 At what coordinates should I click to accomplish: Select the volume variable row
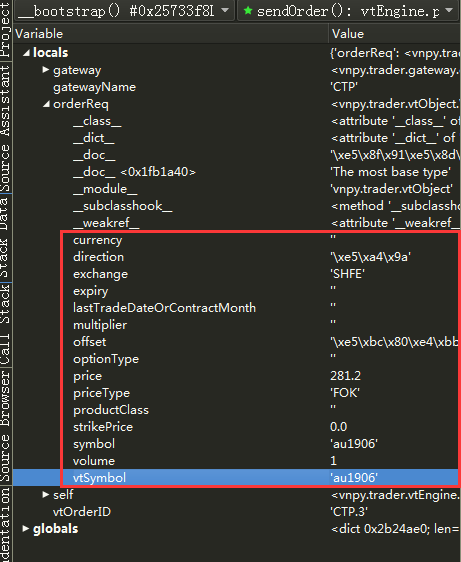click(237, 461)
